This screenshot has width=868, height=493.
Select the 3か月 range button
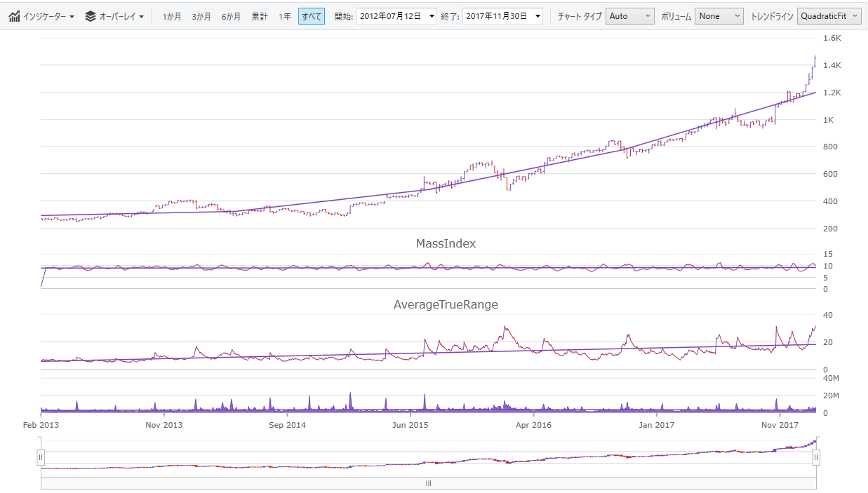tap(201, 15)
